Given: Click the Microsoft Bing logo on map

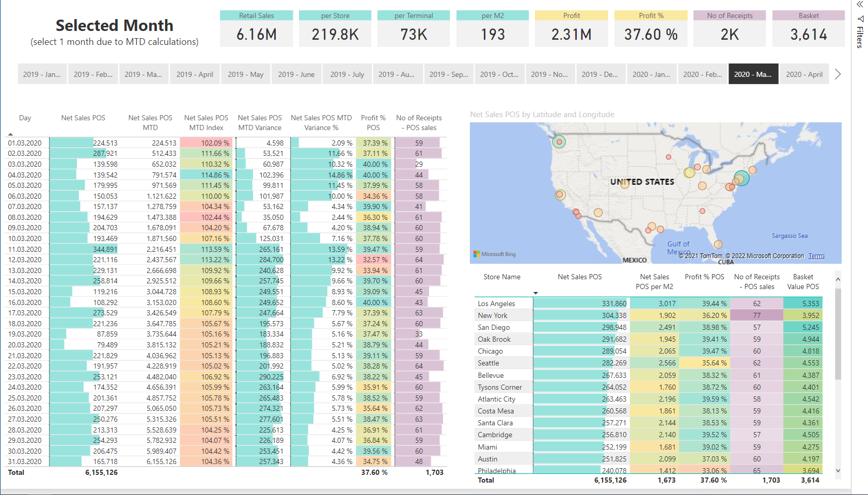Looking at the screenshot, I should pyautogui.click(x=495, y=254).
